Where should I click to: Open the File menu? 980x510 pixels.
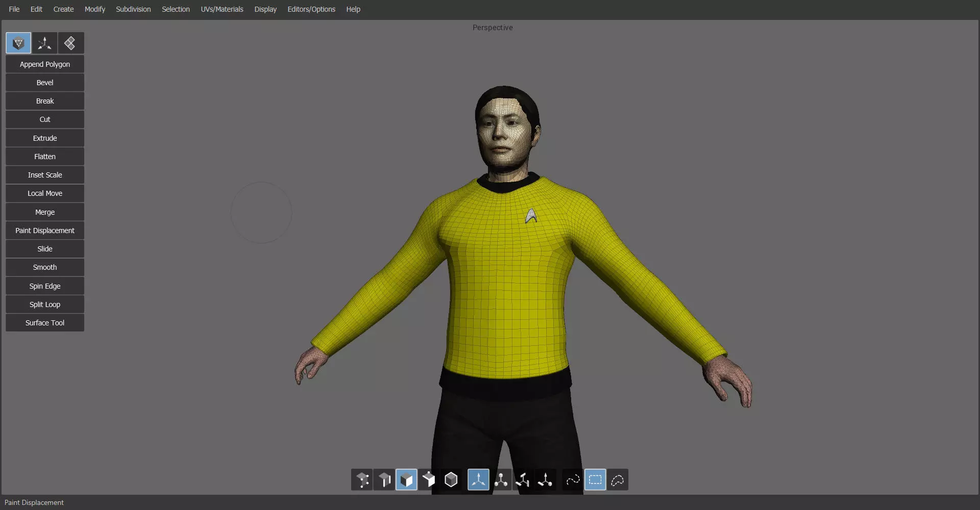(x=14, y=9)
